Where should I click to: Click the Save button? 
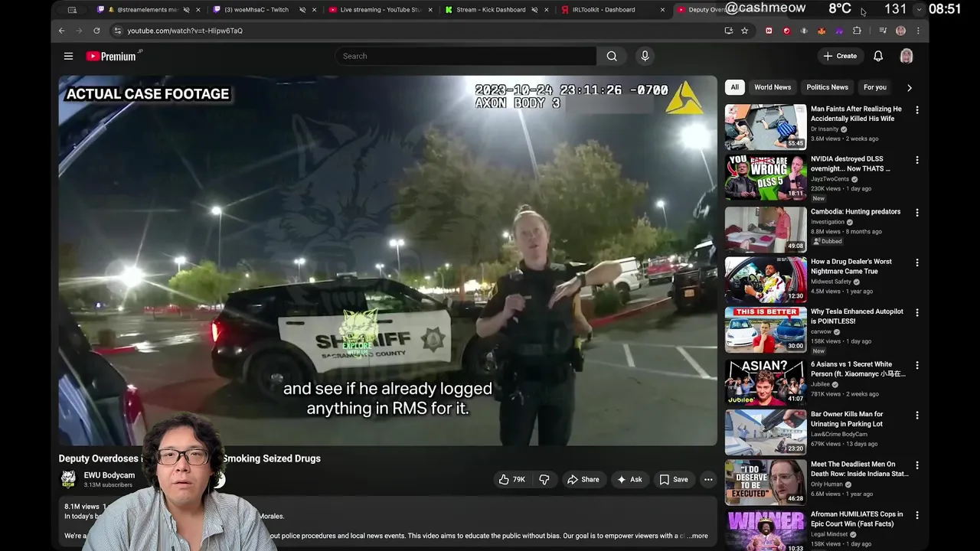pyautogui.click(x=674, y=480)
